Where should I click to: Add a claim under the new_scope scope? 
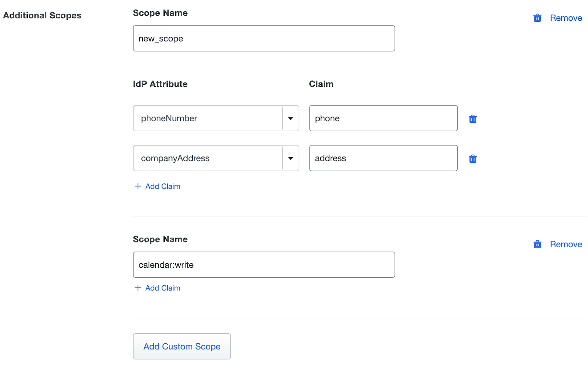pyautogui.click(x=157, y=186)
